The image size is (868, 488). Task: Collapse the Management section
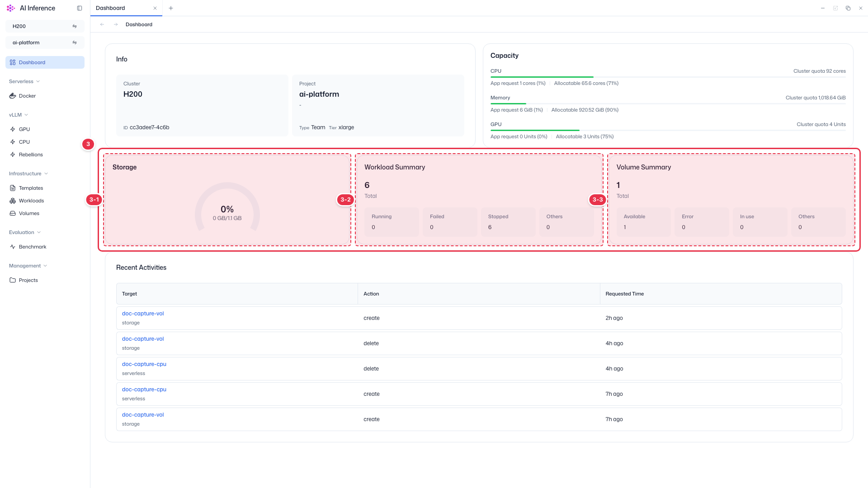[28, 266]
